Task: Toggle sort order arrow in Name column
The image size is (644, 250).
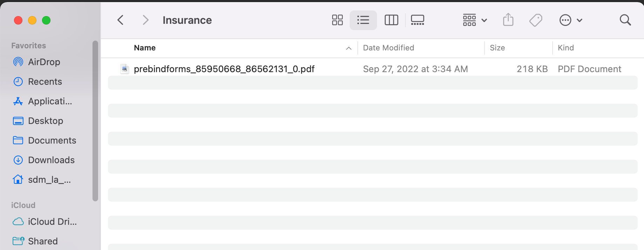Action: click(349, 48)
